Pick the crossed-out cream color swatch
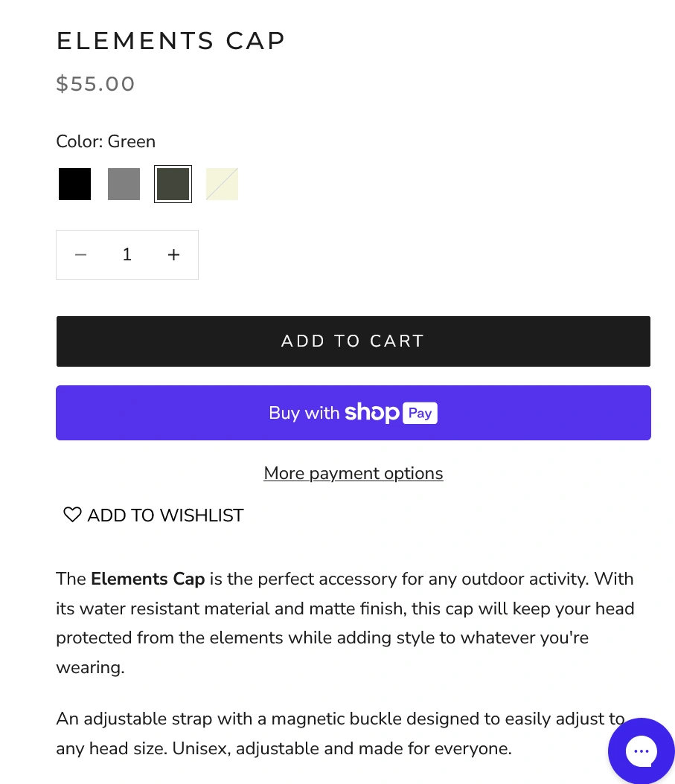This screenshot has height=784, width=675. pyautogui.click(x=222, y=184)
